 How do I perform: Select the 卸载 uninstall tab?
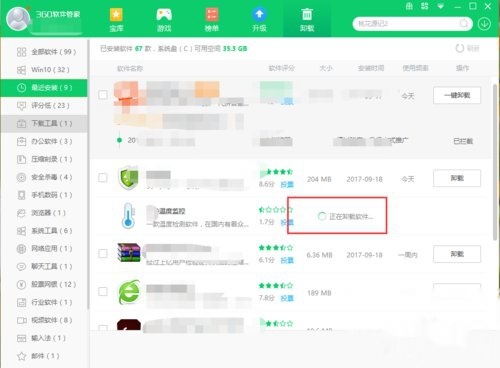click(307, 20)
